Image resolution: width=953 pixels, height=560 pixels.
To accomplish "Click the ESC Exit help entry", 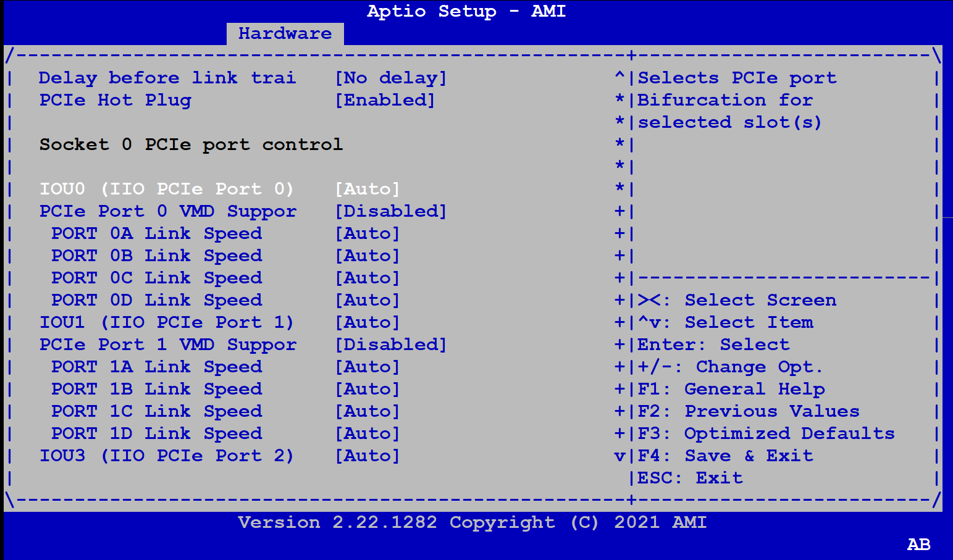I will 694,477.
